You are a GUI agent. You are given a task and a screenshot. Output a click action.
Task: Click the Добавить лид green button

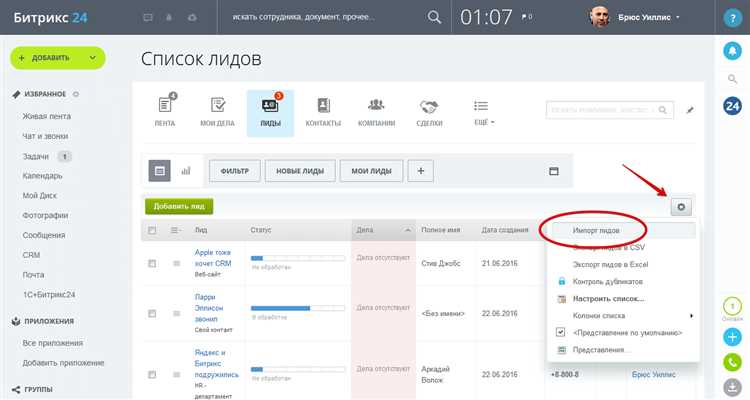point(179,206)
